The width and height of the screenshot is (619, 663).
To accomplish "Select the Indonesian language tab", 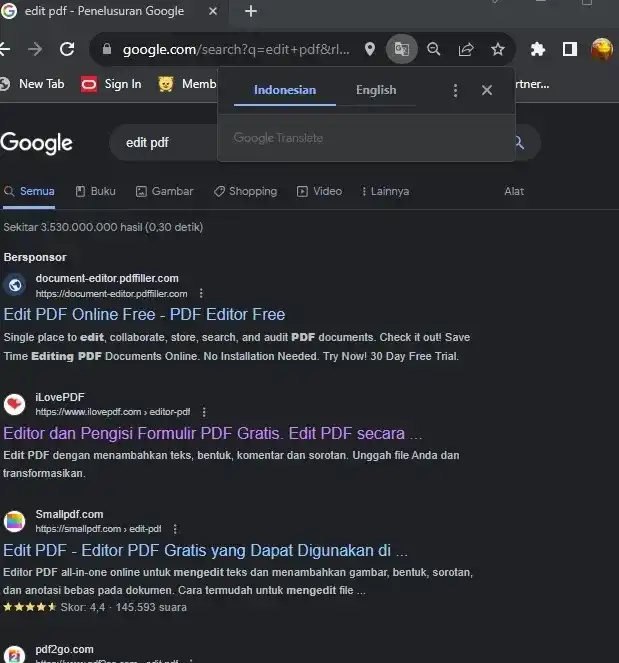I will click(284, 90).
